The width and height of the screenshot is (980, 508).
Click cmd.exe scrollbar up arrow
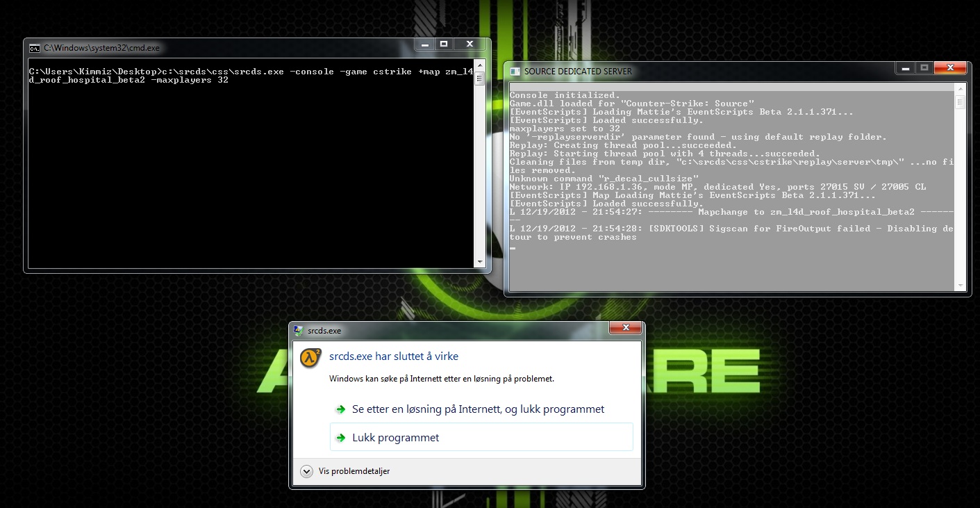tap(479, 67)
